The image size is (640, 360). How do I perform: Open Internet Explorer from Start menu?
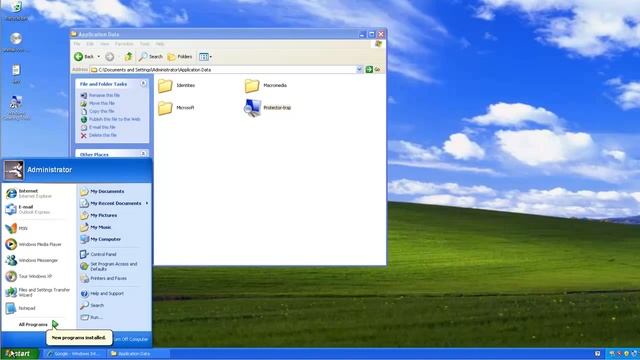[29, 193]
